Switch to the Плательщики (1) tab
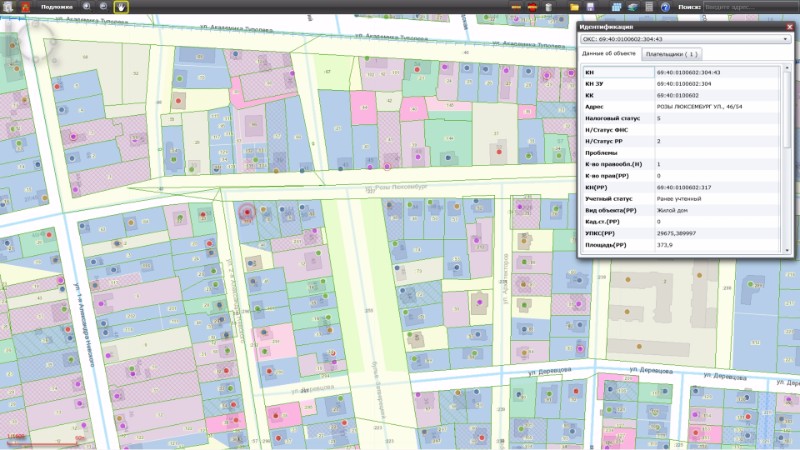 click(672, 54)
